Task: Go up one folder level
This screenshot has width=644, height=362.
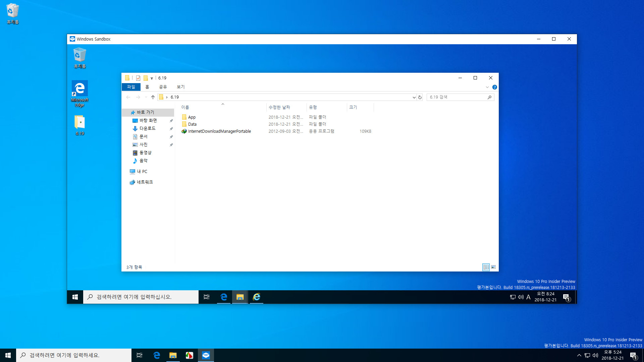Action: click(153, 97)
